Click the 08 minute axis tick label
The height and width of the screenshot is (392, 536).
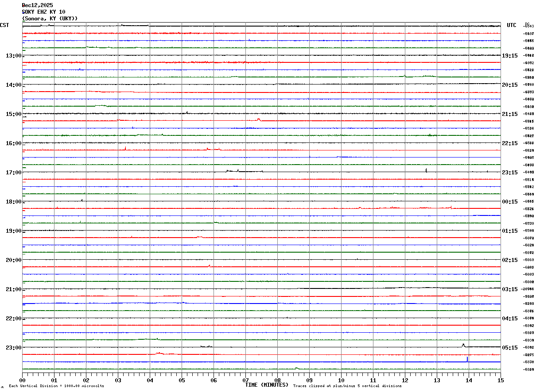(277, 380)
